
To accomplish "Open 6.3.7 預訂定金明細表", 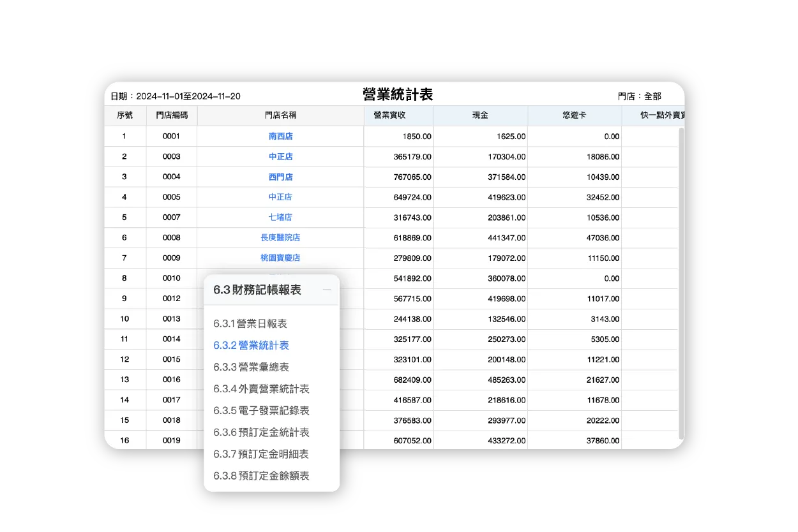I will coord(261,454).
